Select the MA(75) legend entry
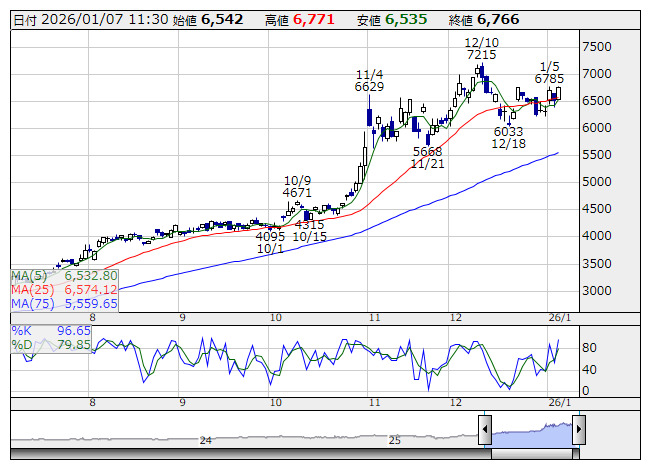Image resolution: width=653 pixels, height=470 pixels. (x=65, y=303)
